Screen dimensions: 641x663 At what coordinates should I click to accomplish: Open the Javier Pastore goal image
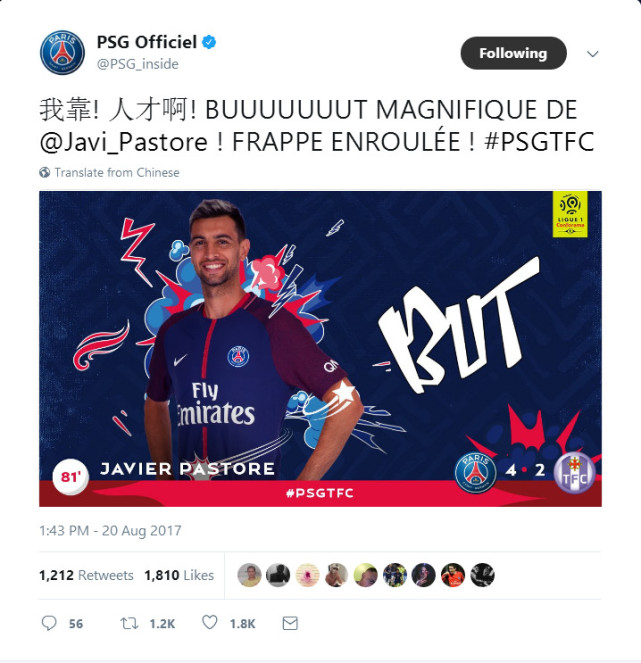click(320, 349)
